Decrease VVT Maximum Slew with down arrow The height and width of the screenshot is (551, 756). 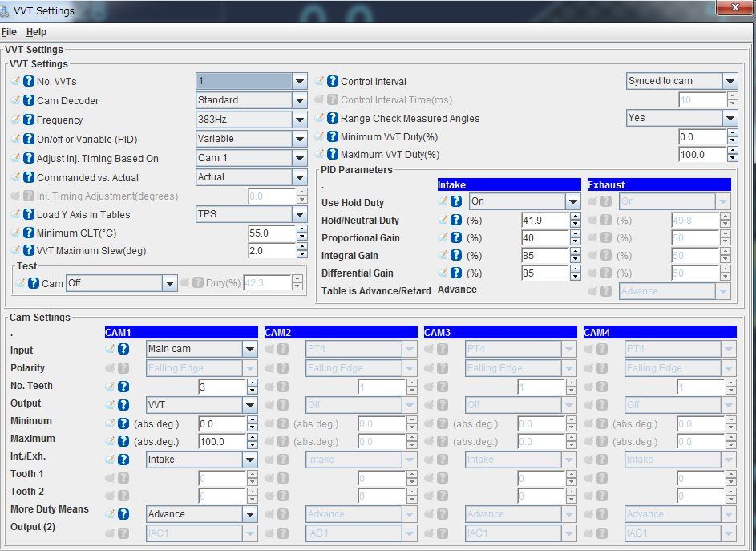[x=301, y=255]
